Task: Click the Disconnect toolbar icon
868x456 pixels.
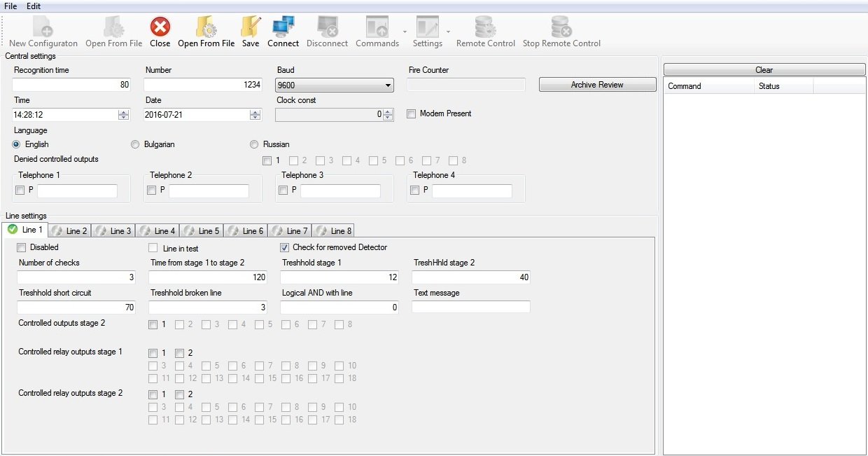Action: (x=328, y=27)
